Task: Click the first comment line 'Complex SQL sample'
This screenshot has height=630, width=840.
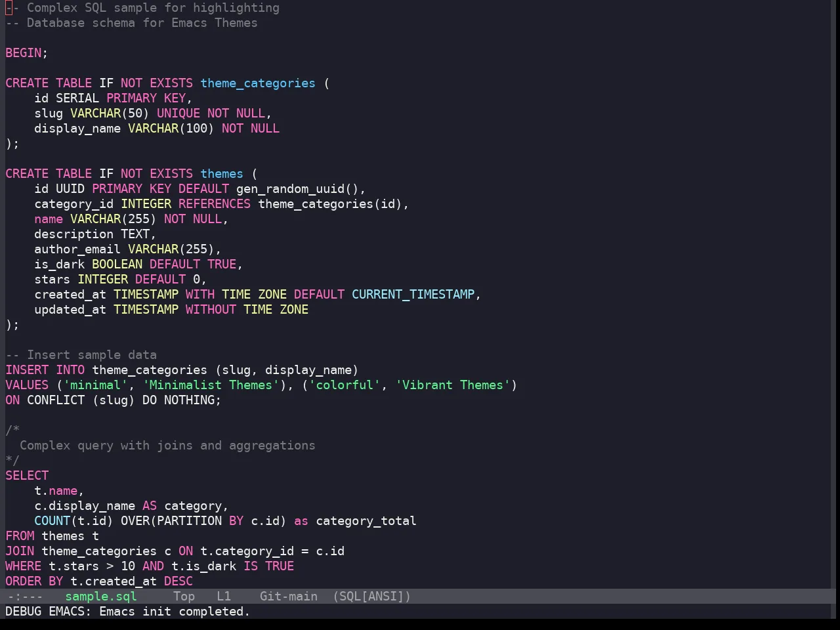Action: coord(142,8)
